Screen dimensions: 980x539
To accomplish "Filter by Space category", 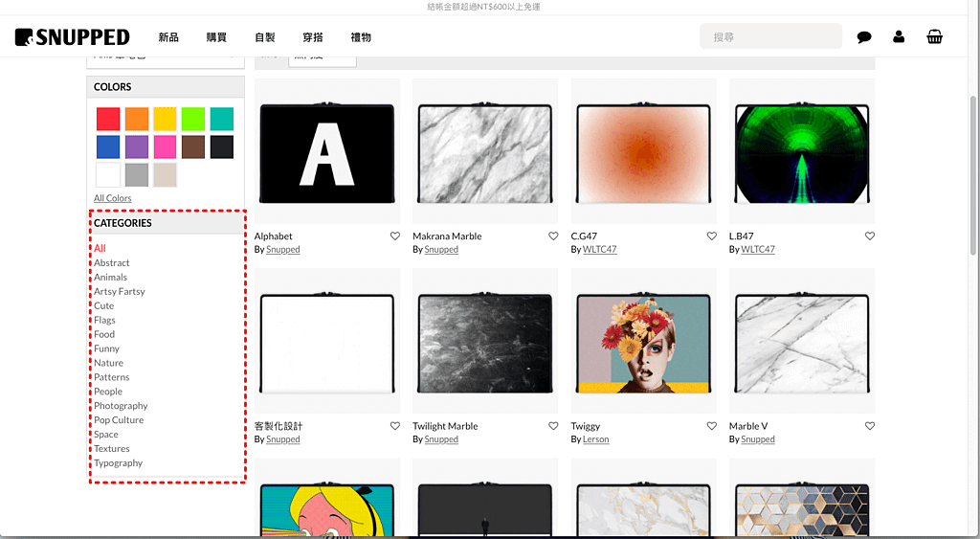I will pos(106,435).
